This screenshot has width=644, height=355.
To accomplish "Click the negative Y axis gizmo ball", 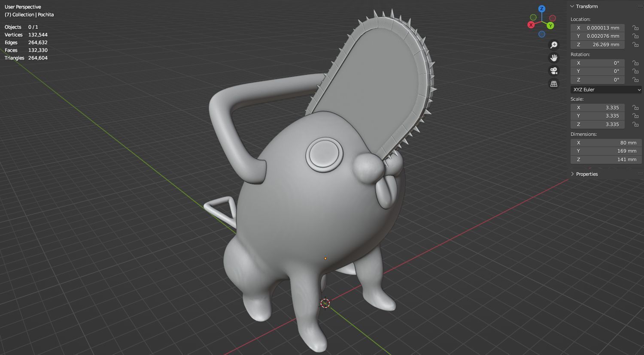I will tap(533, 17).
